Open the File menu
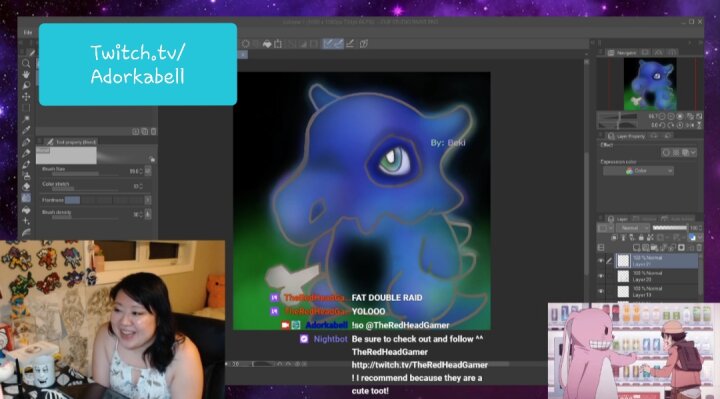This screenshot has width=720, height=399. pyautogui.click(x=28, y=33)
